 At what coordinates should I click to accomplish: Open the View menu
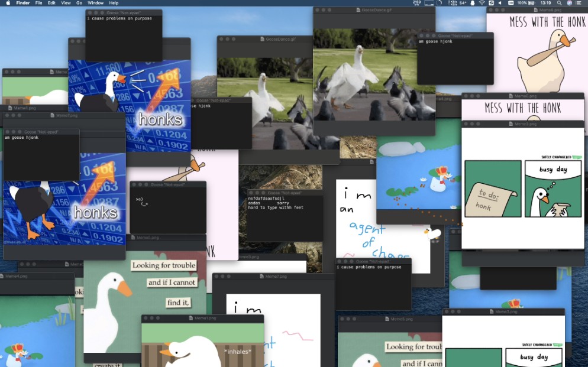coord(66,2)
